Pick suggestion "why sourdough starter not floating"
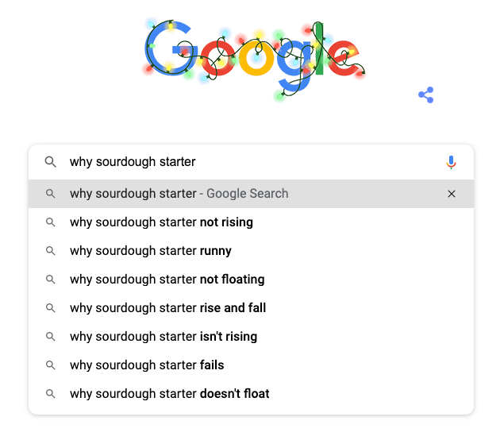Viewport: 504px width, 440px height. click(167, 280)
